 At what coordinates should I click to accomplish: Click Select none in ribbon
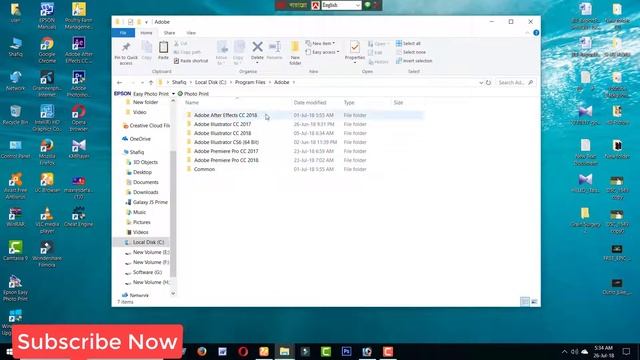(411, 52)
